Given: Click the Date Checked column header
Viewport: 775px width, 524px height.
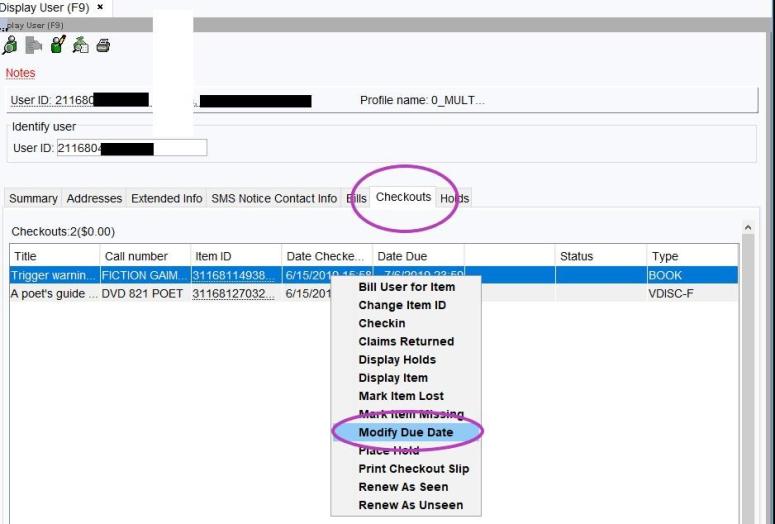Looking at the screenshot, I should (x=327, y=256).
